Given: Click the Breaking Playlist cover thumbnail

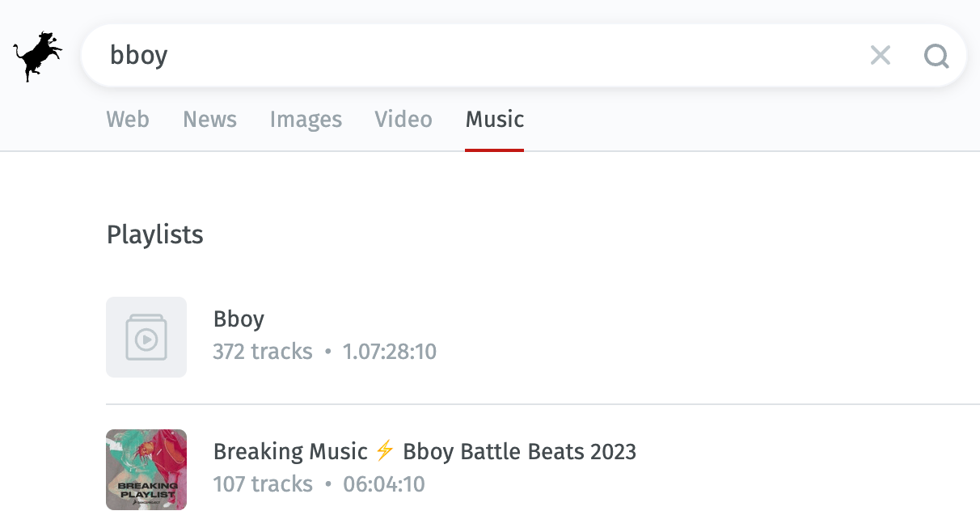Looking at the screenshot, I should click(x=146, y=470).
